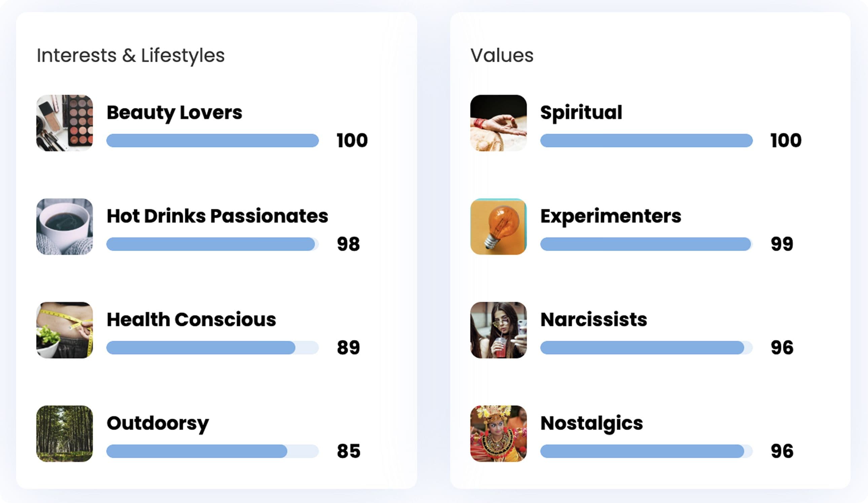Click the Hot Drinks Passionates score bar

pyautogui.click(x=213, y=244)
